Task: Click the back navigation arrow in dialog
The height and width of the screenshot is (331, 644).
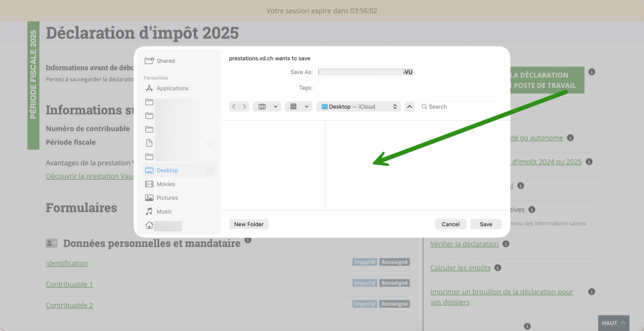Action: coord(234,107)
